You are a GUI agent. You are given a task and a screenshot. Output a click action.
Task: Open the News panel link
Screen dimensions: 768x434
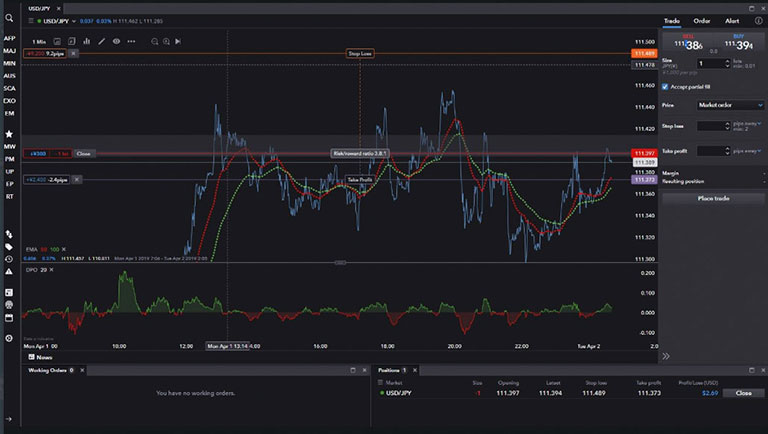(40, 357)
